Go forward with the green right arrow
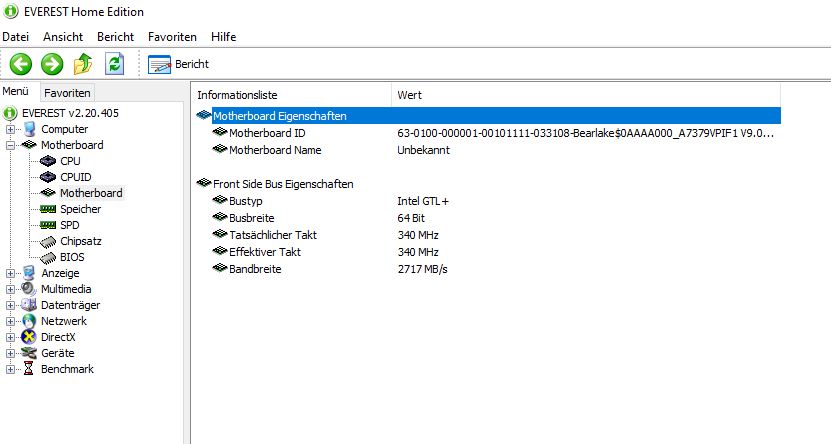 click(x=52, y=64)
